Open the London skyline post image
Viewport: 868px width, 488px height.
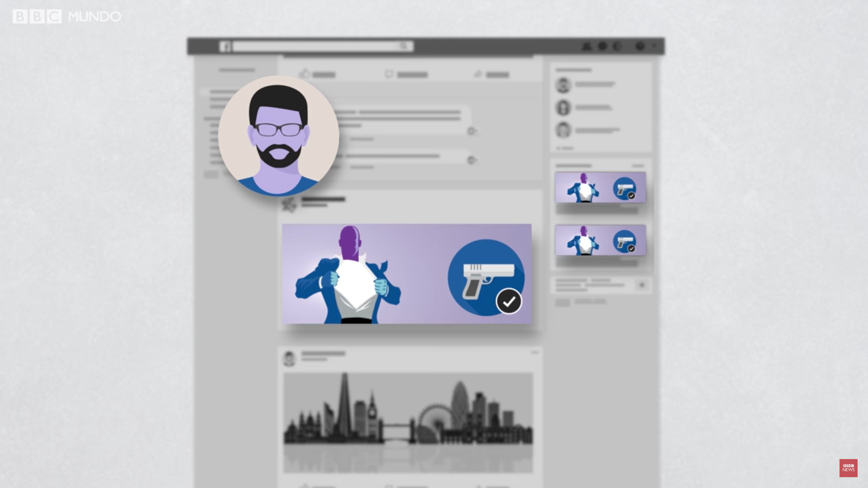408,422
